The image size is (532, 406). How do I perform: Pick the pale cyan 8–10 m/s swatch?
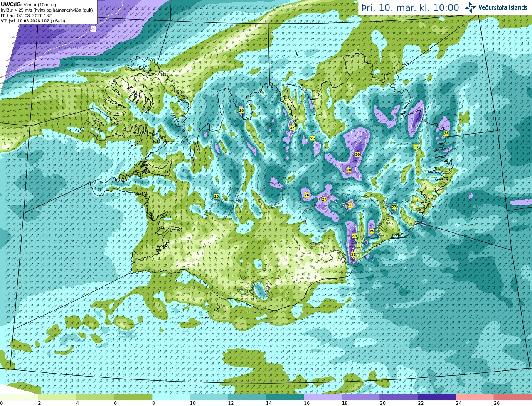pos(171,397)
